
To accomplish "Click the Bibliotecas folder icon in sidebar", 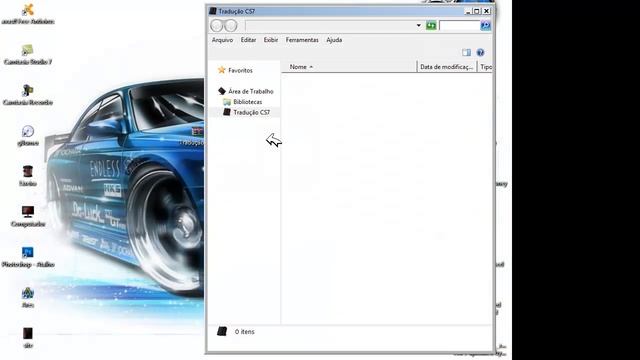I will 227,102.
